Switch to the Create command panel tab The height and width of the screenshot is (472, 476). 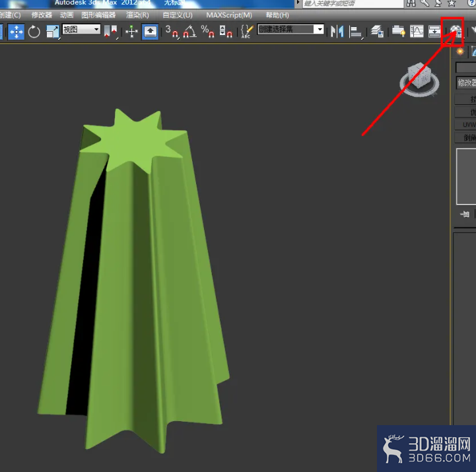pos(460,52)
